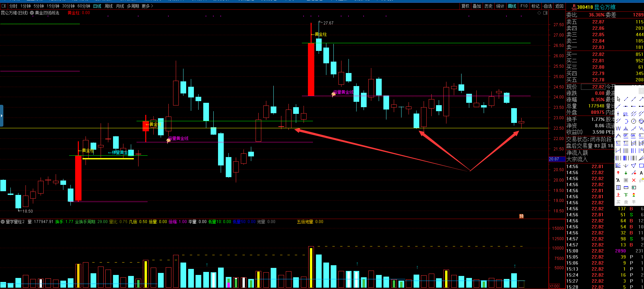
Task: Pick the arc drawing tool in palette
Action: [626, 121]
